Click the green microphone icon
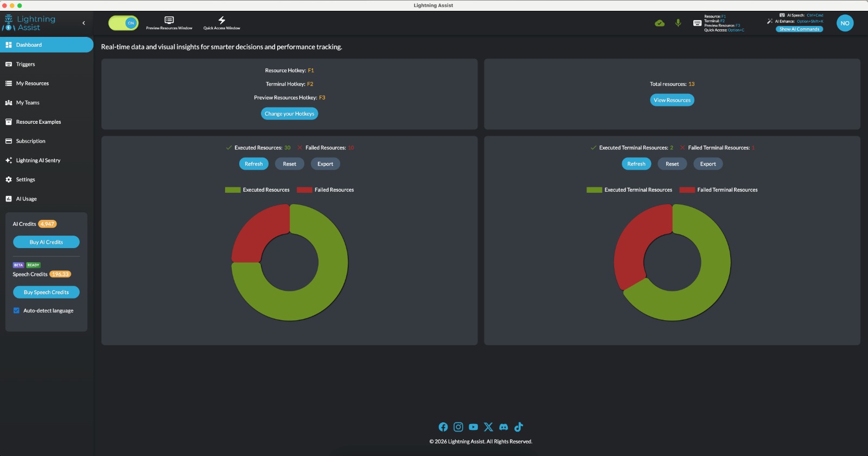The width and height of the screenshot is (868, 456). tap(678, 23)
